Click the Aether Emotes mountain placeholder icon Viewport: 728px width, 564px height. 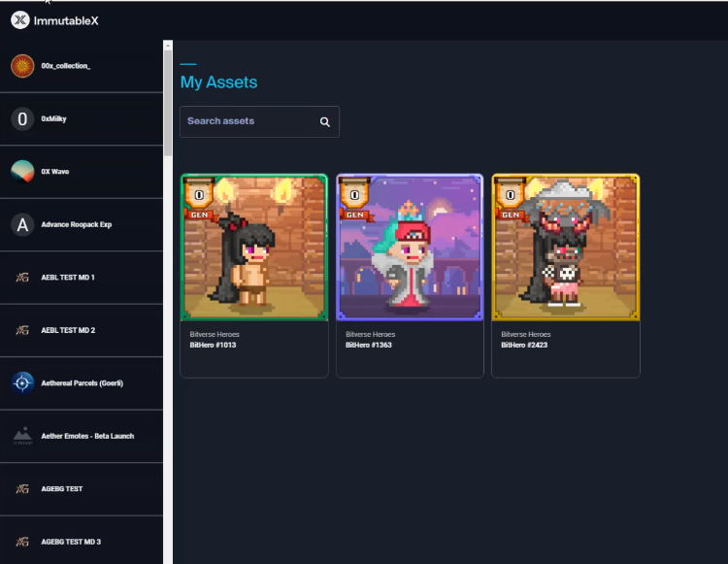click(22, 436)
